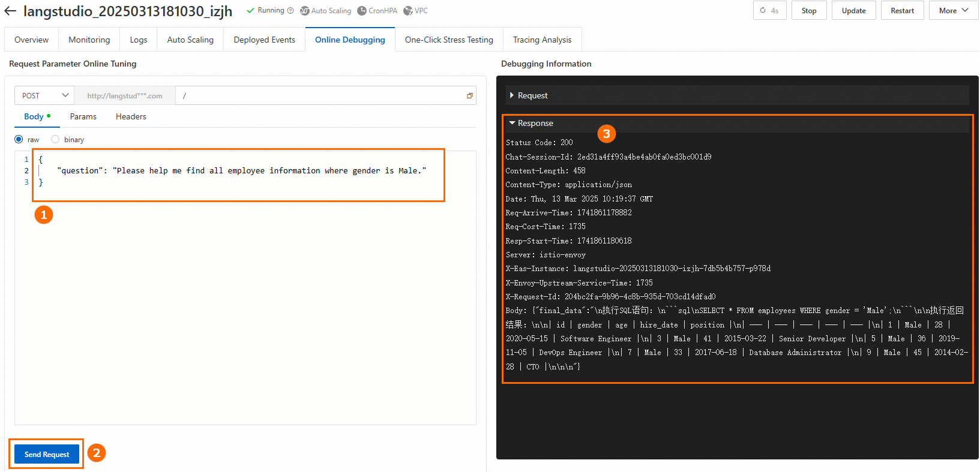This screenshot has height=472, width=980.
Task: Click the Send Request button
Action: click(47, 455)
